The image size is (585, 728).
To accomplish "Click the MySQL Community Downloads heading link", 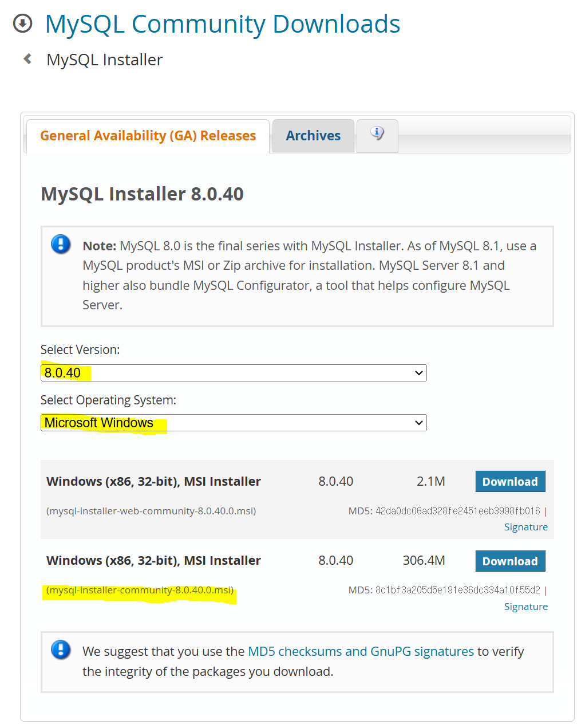I will (223, 24).
